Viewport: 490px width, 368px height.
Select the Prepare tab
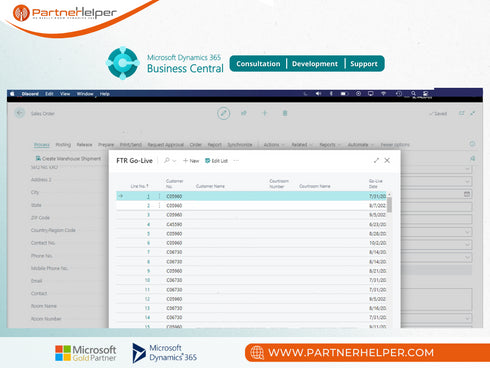106,145
